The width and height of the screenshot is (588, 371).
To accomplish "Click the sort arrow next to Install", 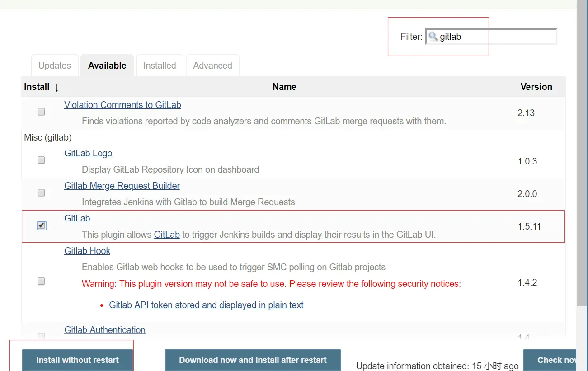I will tap(56, 88).
